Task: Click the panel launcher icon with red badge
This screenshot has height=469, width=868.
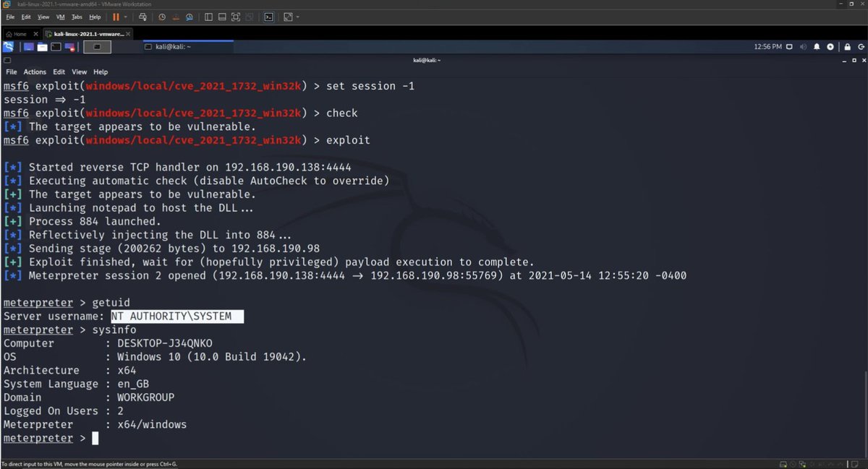Action: pyautogui.click(x=70, y=47)
